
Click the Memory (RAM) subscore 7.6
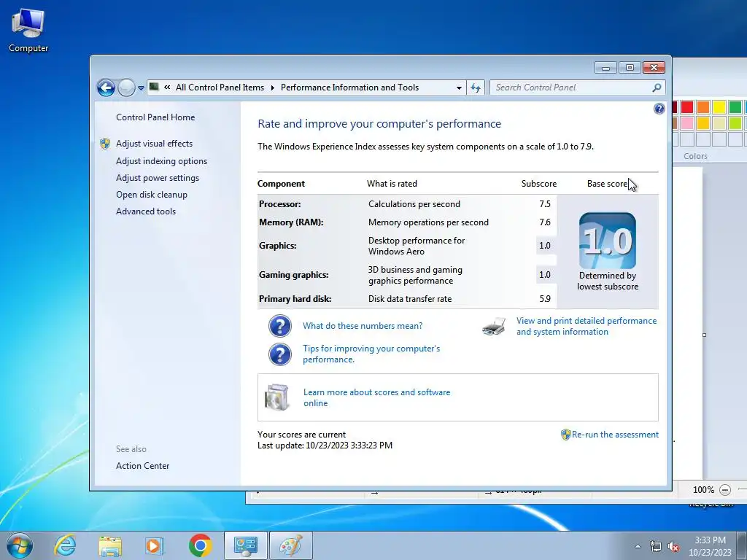[544, 222]
